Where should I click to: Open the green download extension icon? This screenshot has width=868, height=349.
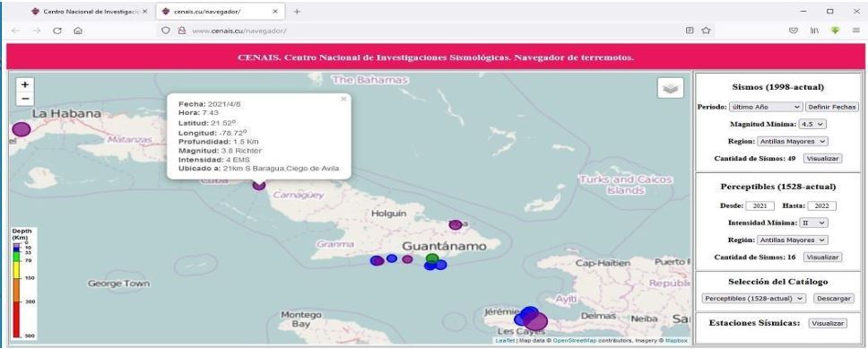tap(835, 31)
